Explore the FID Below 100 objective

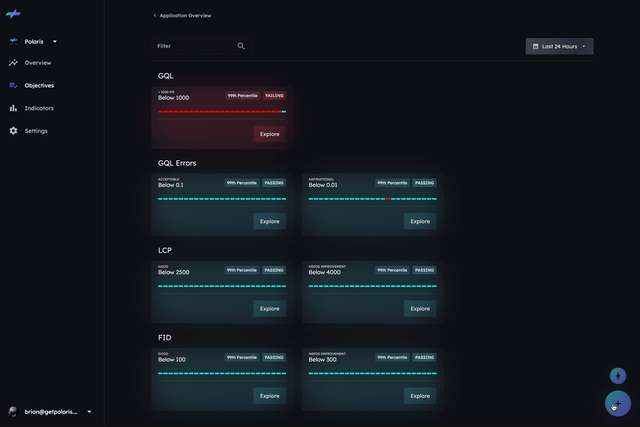coord(269,396)
